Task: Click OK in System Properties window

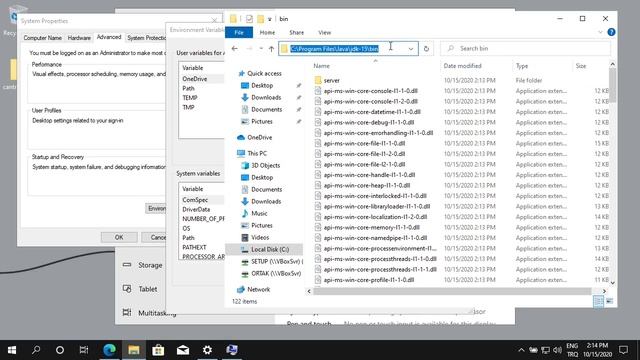Action: click(119, 237)
